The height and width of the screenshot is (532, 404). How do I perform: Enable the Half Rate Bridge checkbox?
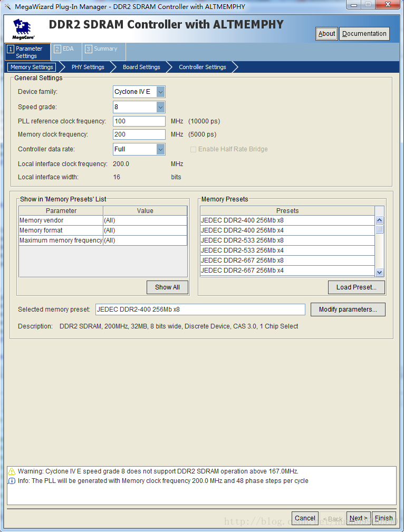point(193,149)
